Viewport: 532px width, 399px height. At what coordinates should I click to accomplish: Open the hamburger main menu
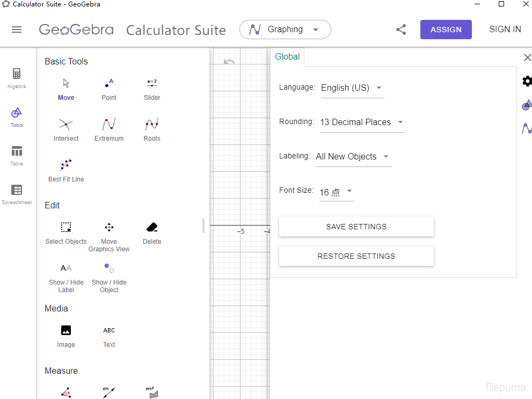click(17, 30)
